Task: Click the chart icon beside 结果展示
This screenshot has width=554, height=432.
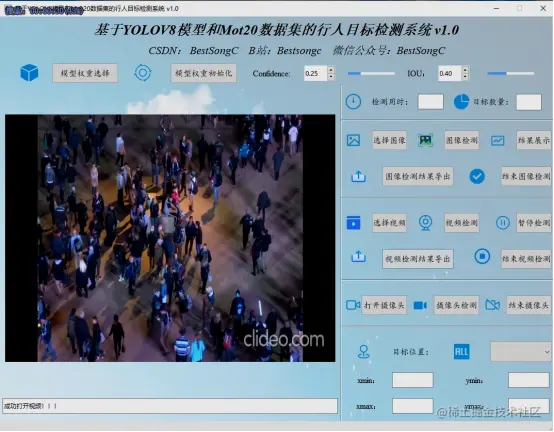Action: click(x=497, y=141)
